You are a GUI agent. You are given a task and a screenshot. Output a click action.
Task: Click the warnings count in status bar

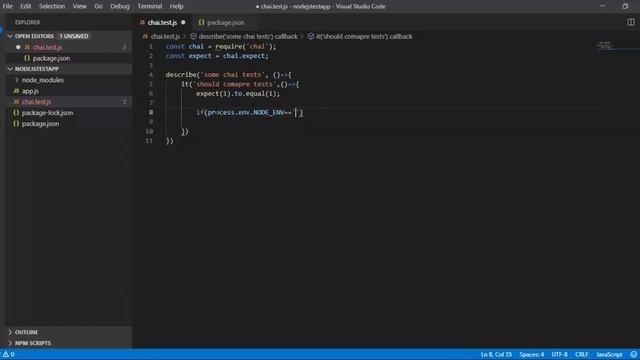tap(9, 354)
